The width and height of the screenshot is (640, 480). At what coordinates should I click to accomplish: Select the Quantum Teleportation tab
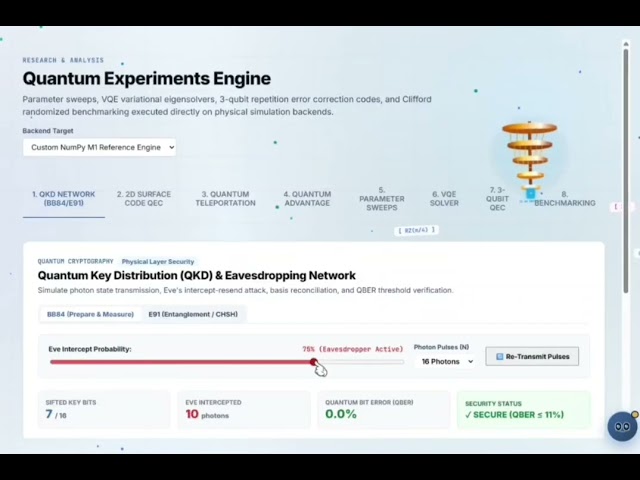[x=225, y=199]
